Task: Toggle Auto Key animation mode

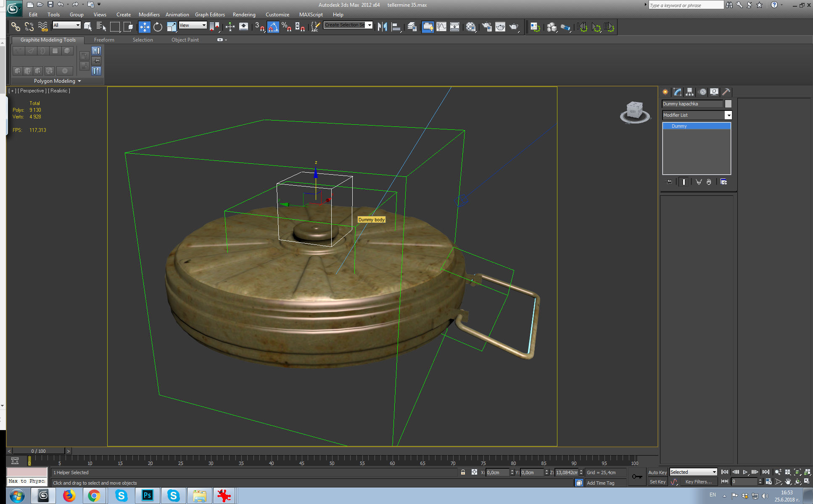Action: (657, 472)
